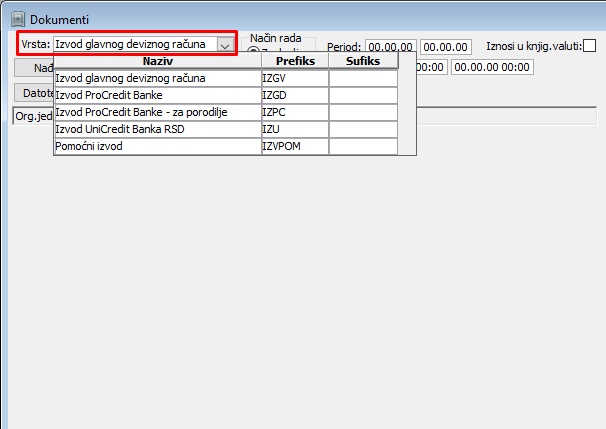Select 'Izvod glavnog deviznog računa' from list
This screenshot has width=606, height=429.
pos(158,78)
